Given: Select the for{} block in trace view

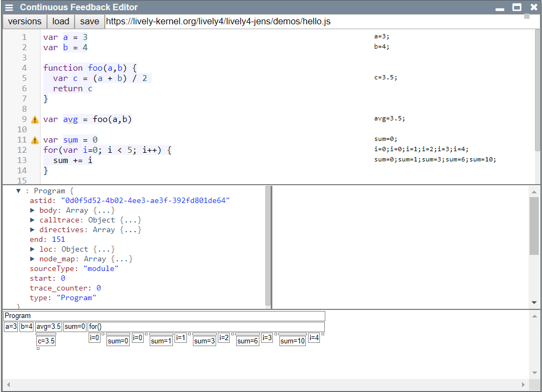Looking at the screenshot, I should 206,327.
